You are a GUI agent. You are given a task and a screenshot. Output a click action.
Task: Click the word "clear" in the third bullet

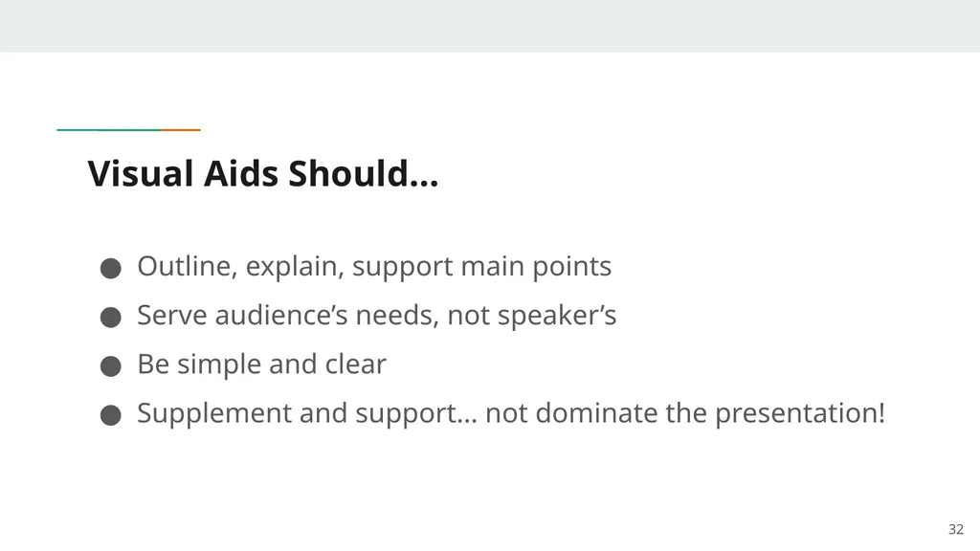coord(356,364)
